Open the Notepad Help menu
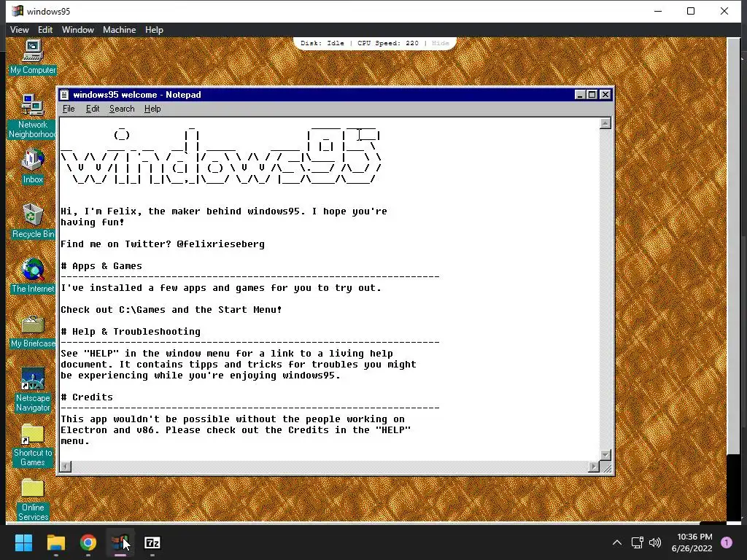The width and height of the screenshot is (747, 560). tap(152, 109)
